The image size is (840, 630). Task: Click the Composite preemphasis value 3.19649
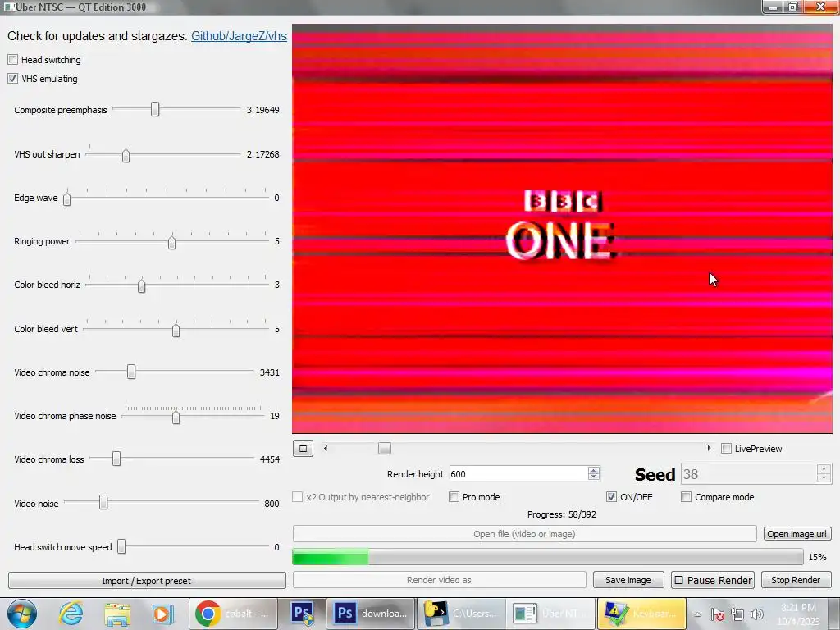pyautogui.click(x=263, y=110)
